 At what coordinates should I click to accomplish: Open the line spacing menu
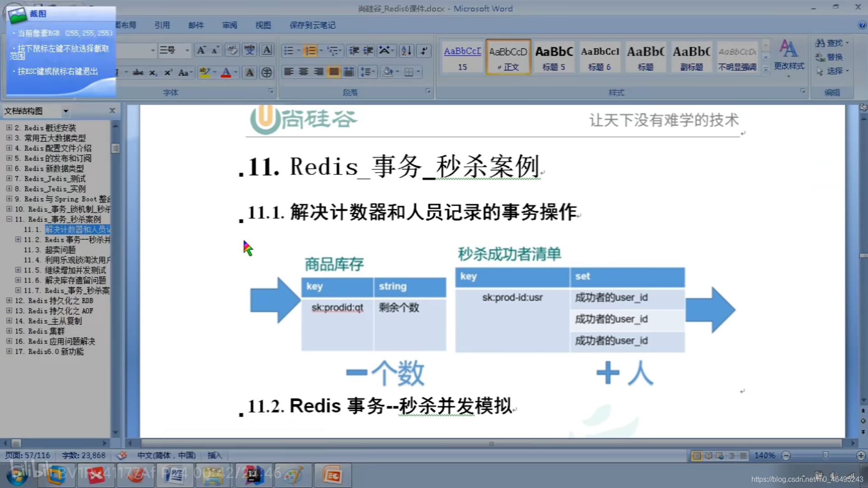click(367, 72)
